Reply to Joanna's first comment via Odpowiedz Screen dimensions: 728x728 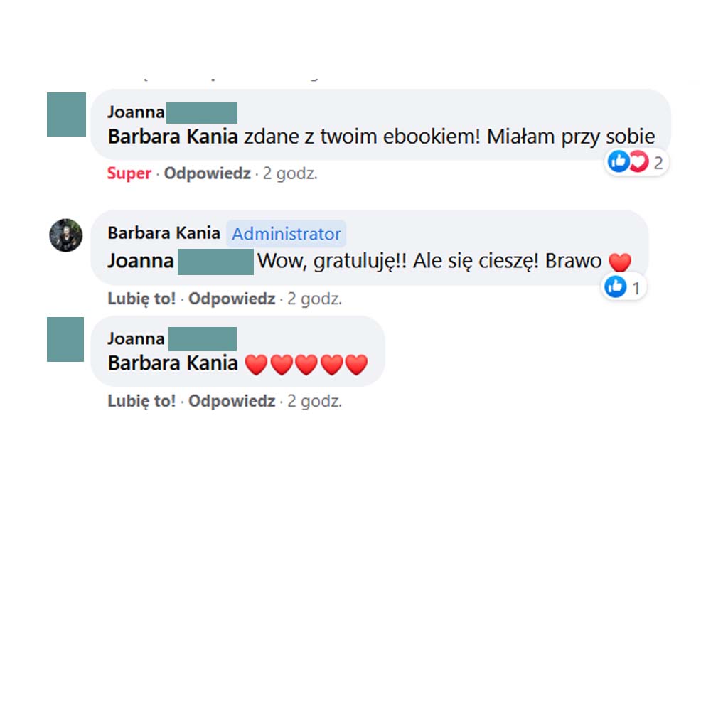click(207, 173)
